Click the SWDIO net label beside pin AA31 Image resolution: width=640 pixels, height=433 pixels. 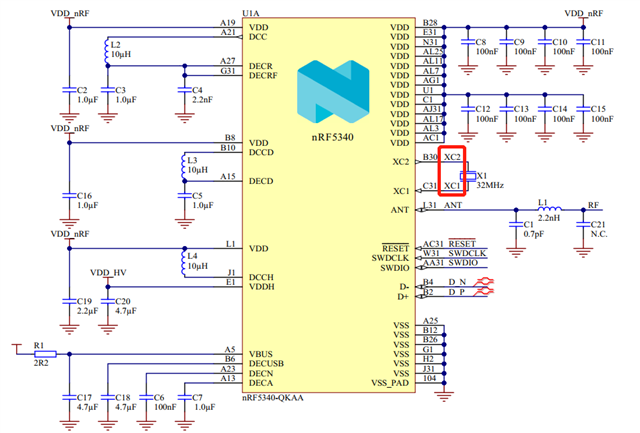click(x=463, y=262)
